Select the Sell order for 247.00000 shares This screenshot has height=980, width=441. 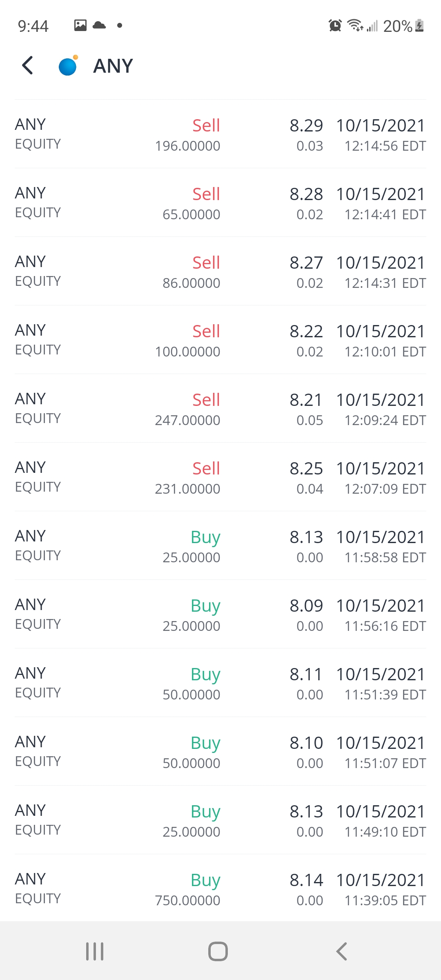pos(220,408)
